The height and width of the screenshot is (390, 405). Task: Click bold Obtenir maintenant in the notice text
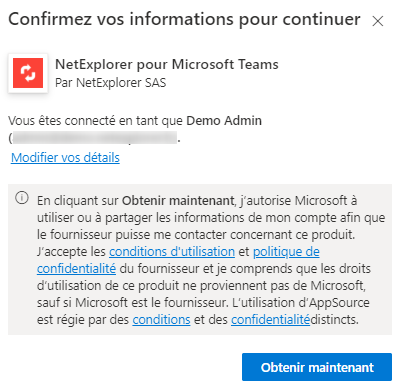click(178, 201)
